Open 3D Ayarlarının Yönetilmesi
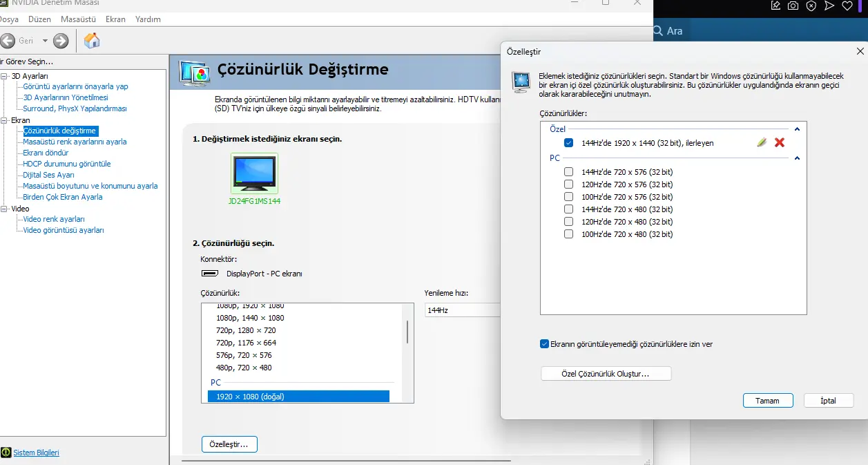 (66, 97)
